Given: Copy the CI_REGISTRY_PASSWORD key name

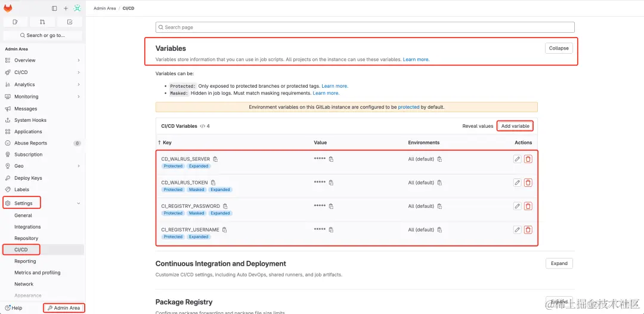Looking at the screenshot, I should tap(225, 206).
